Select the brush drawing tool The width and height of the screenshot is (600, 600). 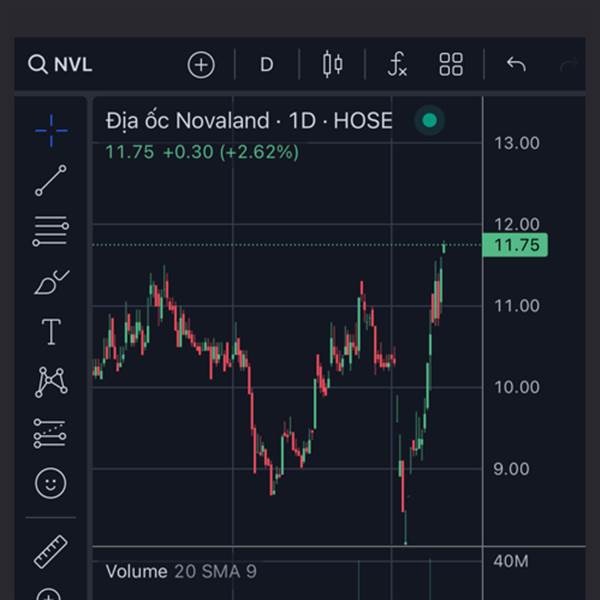[x=52, y=282]
